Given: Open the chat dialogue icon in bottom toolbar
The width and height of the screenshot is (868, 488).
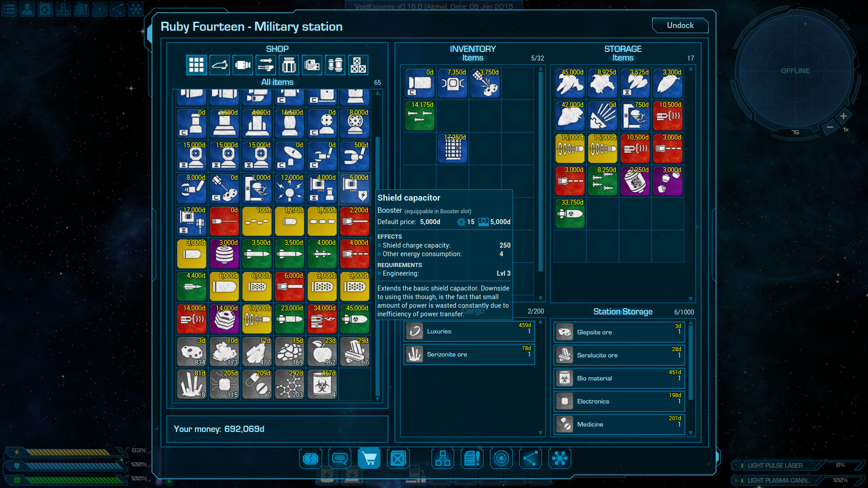Looking at the screenshot, I should [340, 458].
